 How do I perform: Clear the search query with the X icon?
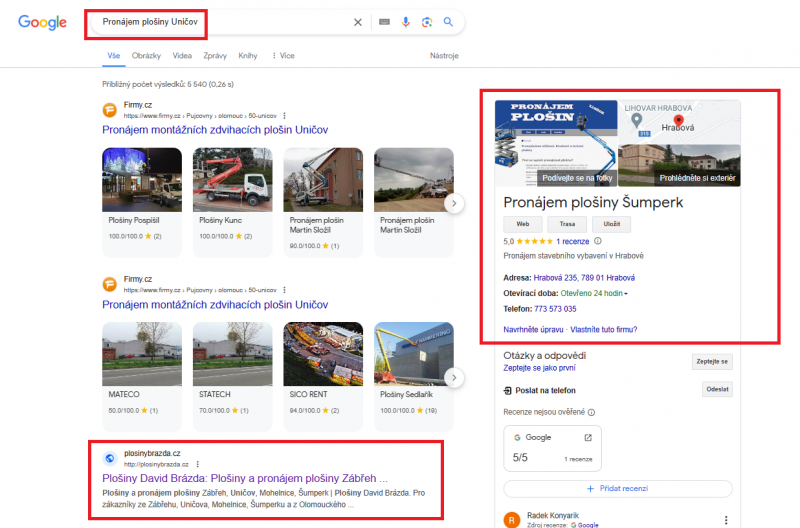point(358,22)
